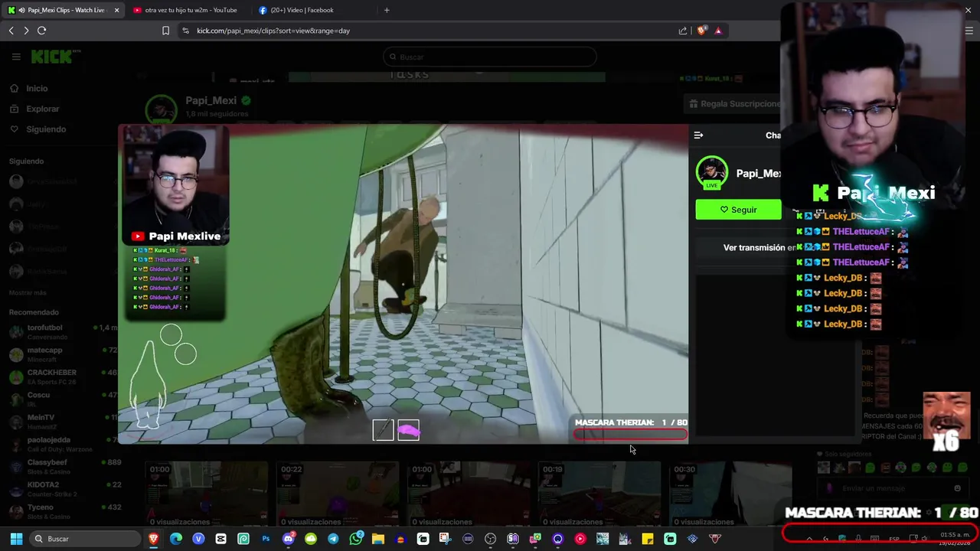Open Explorar in the sidebar
The image size is (980, 551).
point(42,109)
